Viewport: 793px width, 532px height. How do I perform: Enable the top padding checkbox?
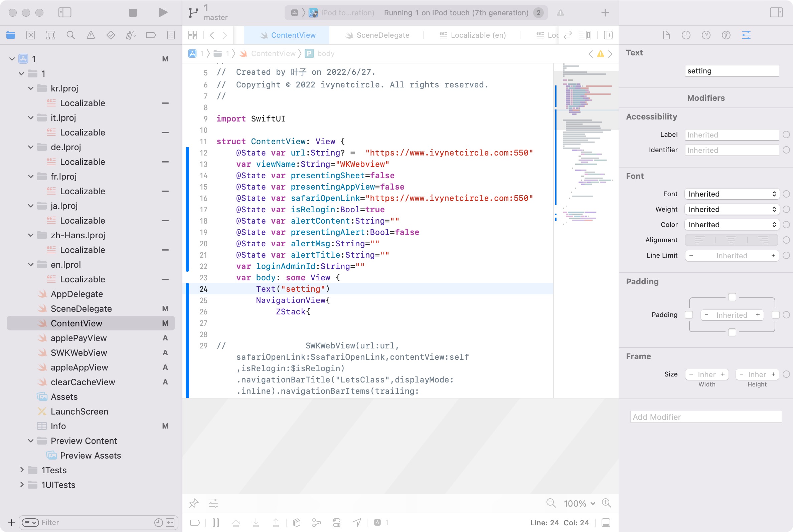[x=732, y=297]
